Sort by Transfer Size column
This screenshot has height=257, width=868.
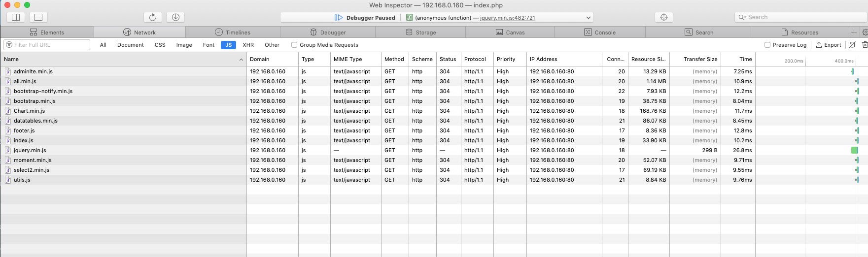695,59
